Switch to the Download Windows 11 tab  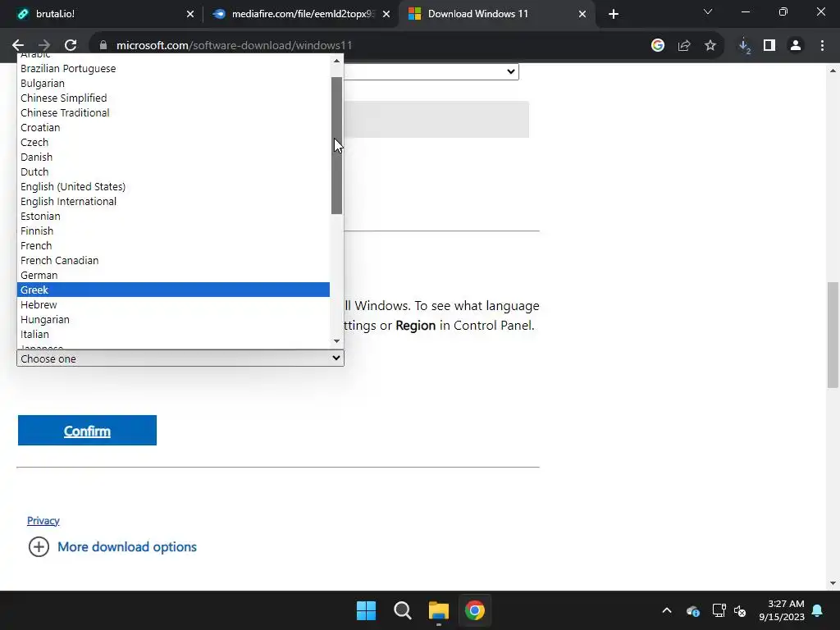[497, 14]
